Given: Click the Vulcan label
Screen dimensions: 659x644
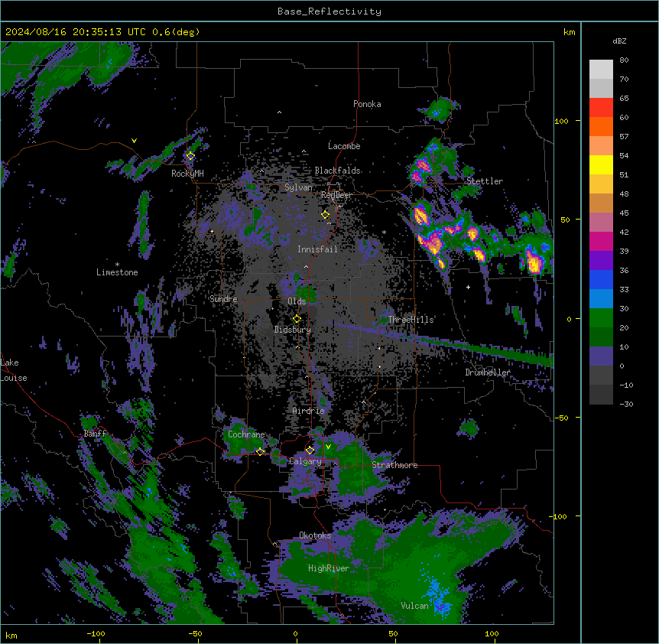Looking at the screenshot, I should pos(414,606).
